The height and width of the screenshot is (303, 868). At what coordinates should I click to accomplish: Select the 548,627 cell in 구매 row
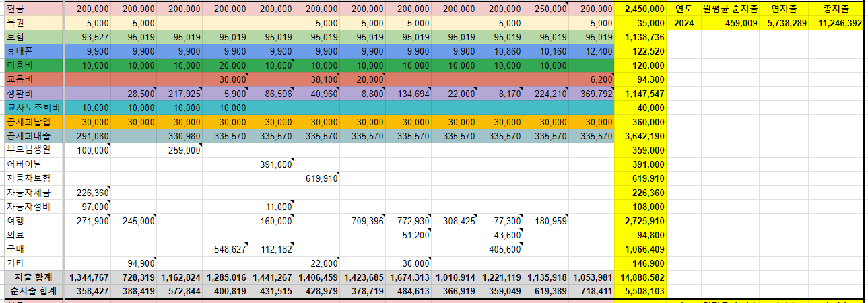click(x=225, y=249)
